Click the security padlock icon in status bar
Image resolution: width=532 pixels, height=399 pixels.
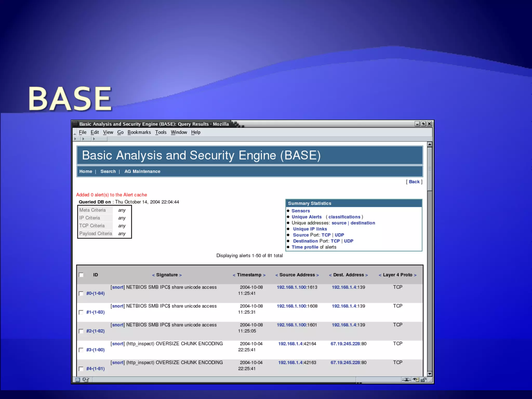coord(423,380)
